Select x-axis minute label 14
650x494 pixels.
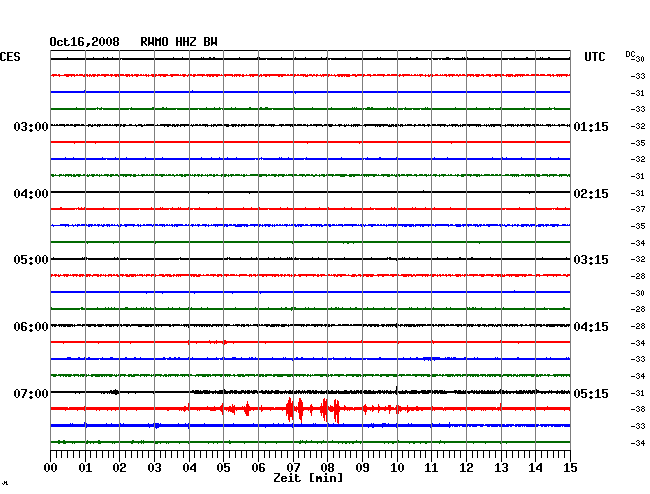click(535, 467)
